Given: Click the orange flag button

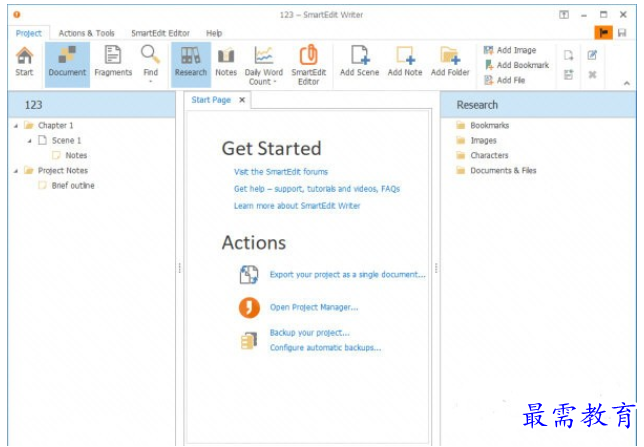Looking at the screenshot, I should [603, 32].
